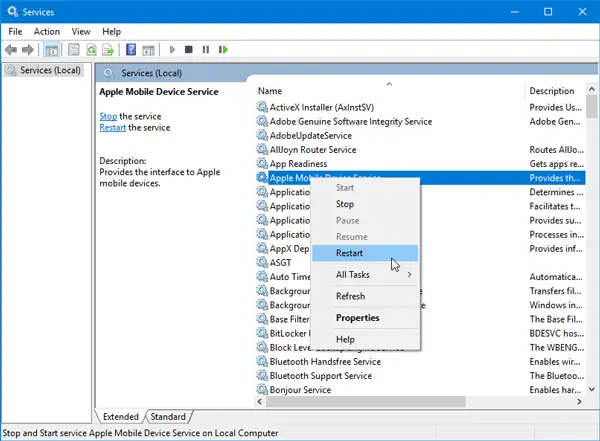Click gear icon of App Readiness row

tap(262, 163)
